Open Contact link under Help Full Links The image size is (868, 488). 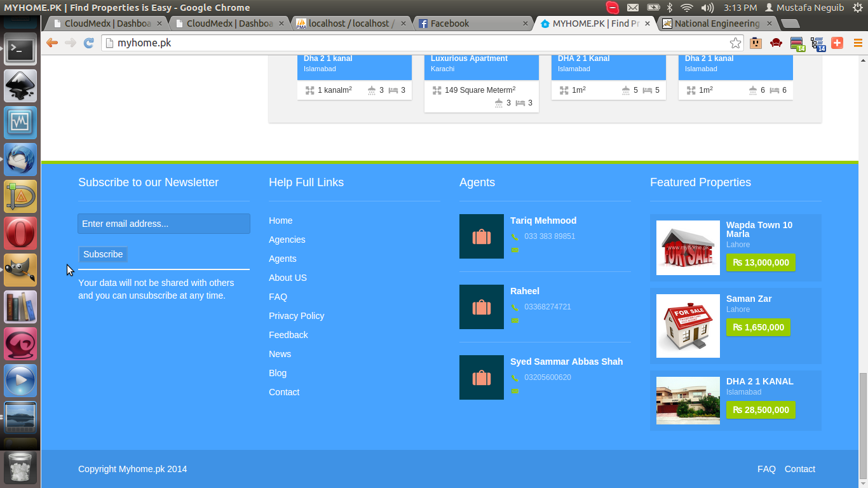pyautogui.click(x=284, y=392)
